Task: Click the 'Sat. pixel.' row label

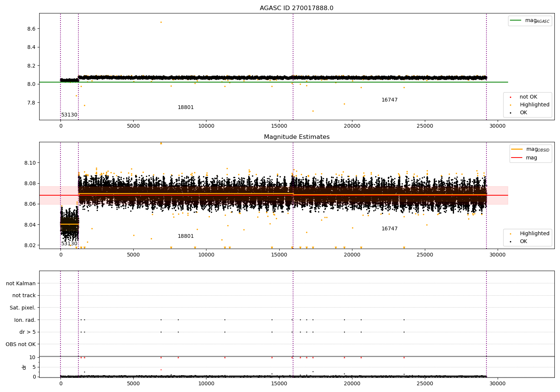Action: [x=23, y=308]
